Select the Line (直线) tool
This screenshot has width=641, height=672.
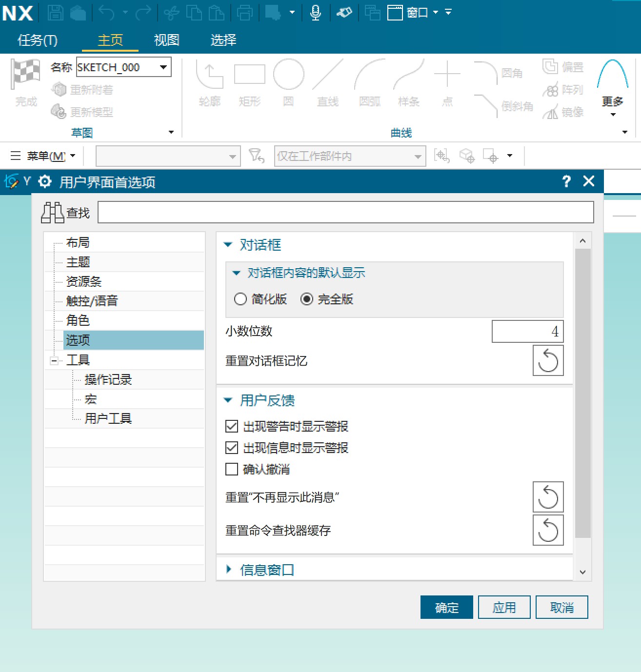click(328, 83)
